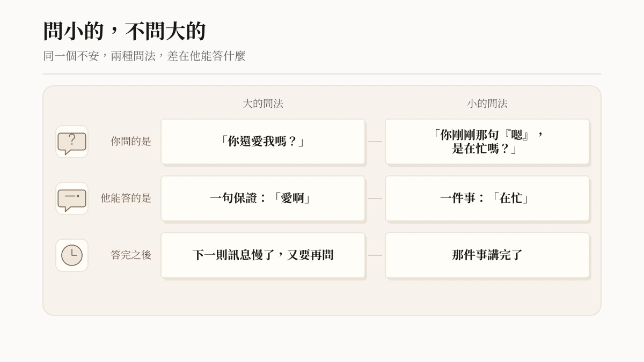Select the 答完之後 row label
Screen dimensions: 644x362
click(x=131, y=255)
